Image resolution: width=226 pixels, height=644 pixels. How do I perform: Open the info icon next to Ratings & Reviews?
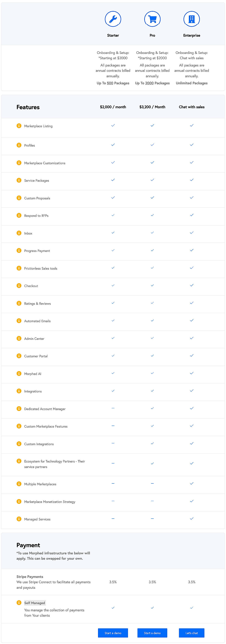[x=19, y=303]
